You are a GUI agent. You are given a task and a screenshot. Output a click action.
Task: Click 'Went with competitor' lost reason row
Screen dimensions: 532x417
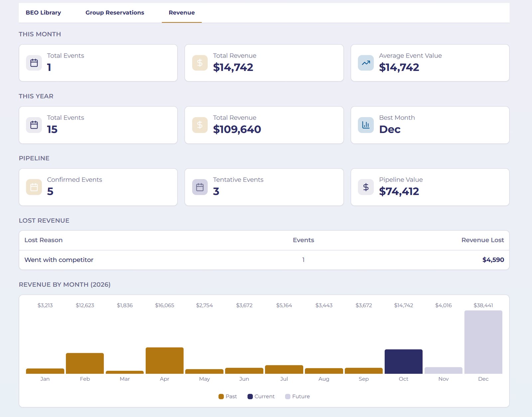click(264, 260)
